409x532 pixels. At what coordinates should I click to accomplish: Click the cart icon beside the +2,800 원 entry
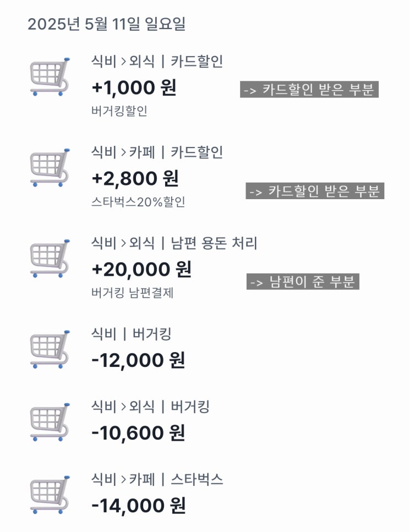[50, 168]
